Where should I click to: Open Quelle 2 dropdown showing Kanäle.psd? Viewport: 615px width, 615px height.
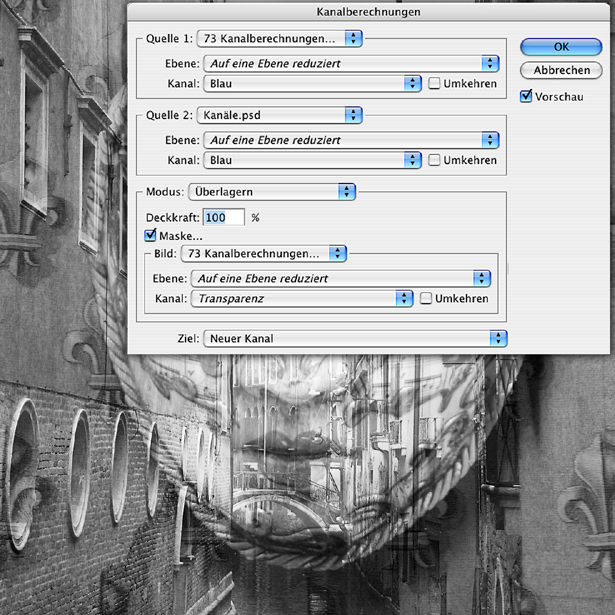[279, 115]
